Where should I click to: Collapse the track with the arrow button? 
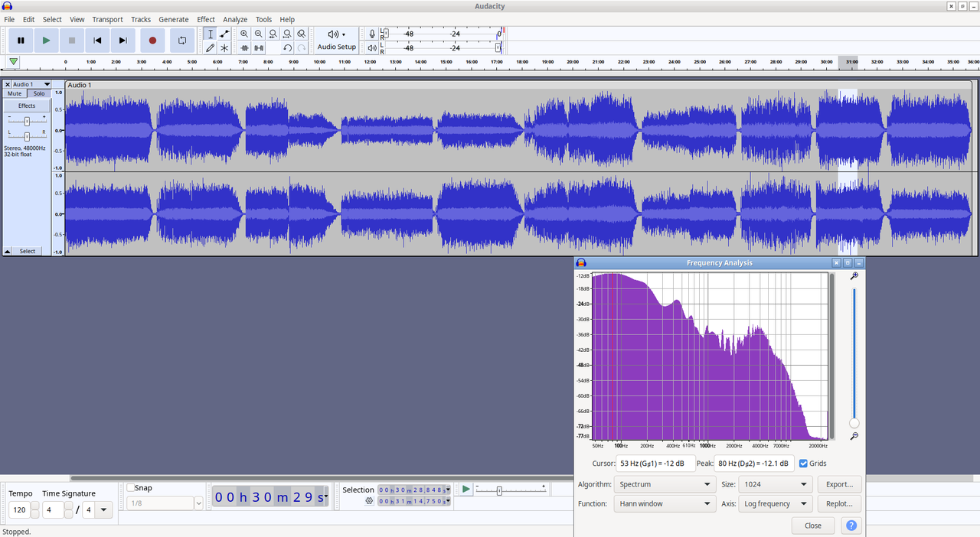tap(8, 251)
